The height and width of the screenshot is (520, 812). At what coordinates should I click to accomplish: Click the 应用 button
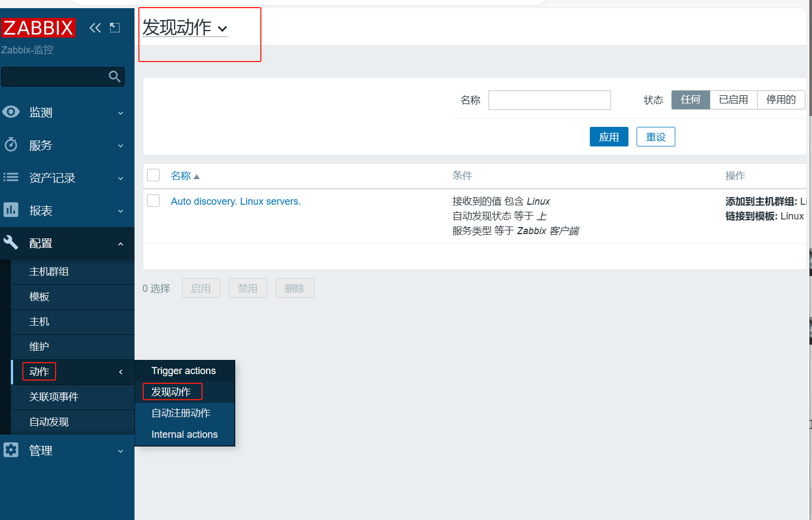[609, 137]
